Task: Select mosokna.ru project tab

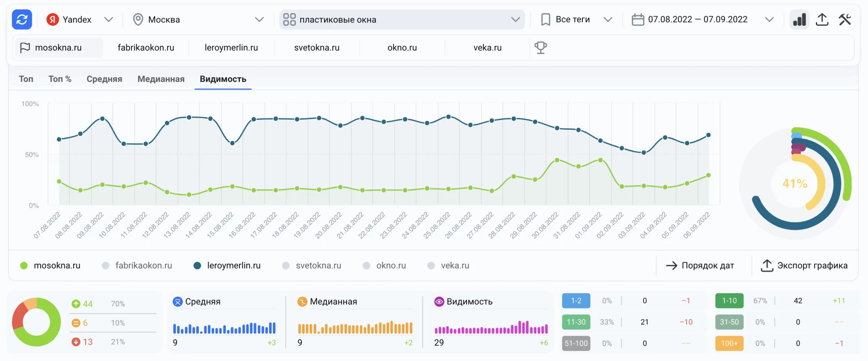Action: (x=58, y=47)
